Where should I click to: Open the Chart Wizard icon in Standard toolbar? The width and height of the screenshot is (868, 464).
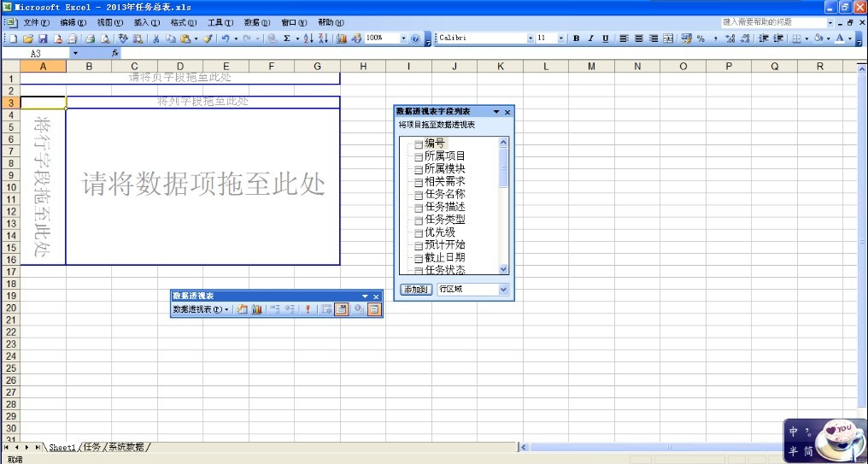tap(342, 38)
